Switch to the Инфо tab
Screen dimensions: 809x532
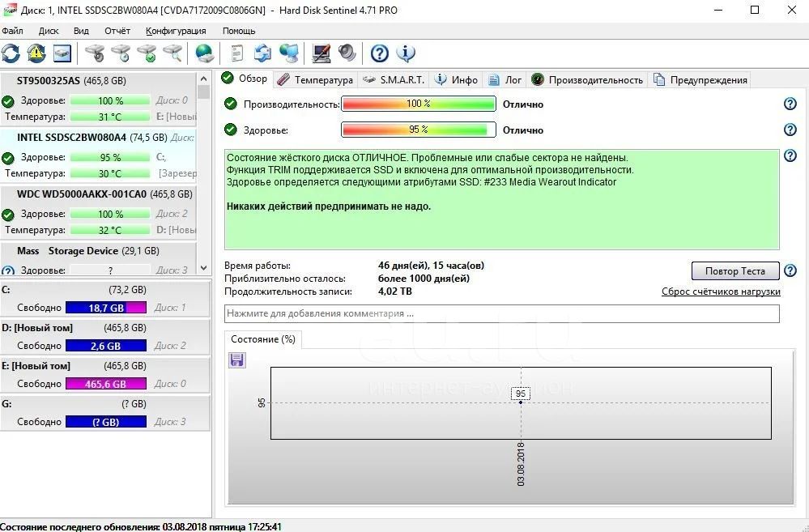coord(457,80)
